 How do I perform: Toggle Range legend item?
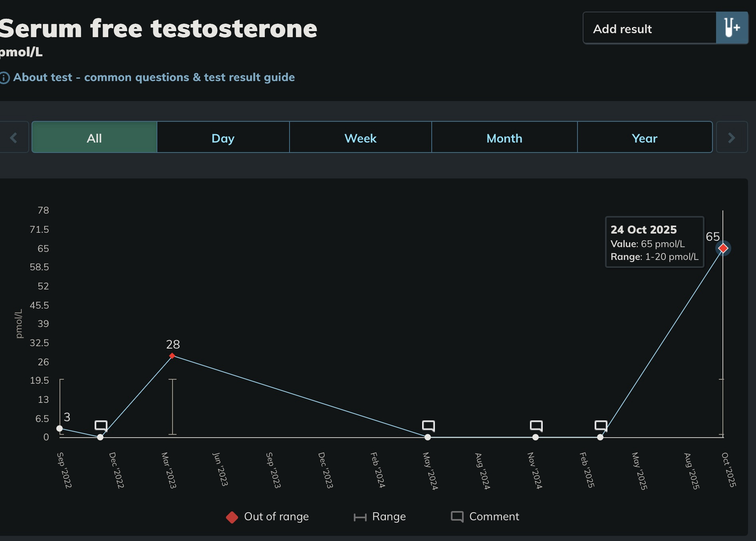click(380, 517)
